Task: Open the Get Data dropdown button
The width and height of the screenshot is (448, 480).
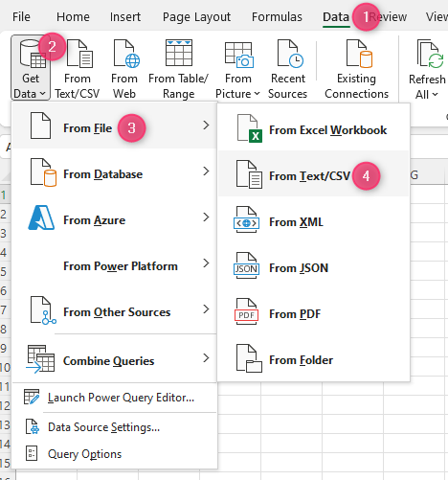Action: [x=31, y=68]
